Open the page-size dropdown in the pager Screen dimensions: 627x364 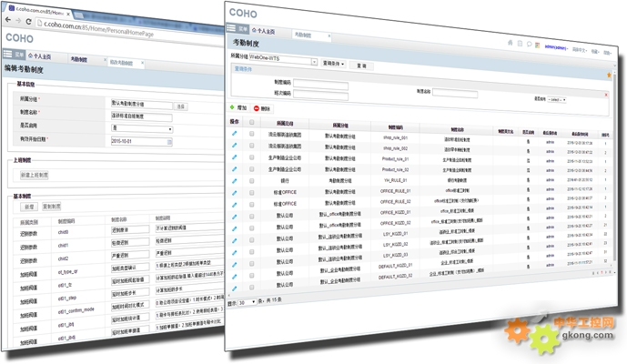pos(247,301)
